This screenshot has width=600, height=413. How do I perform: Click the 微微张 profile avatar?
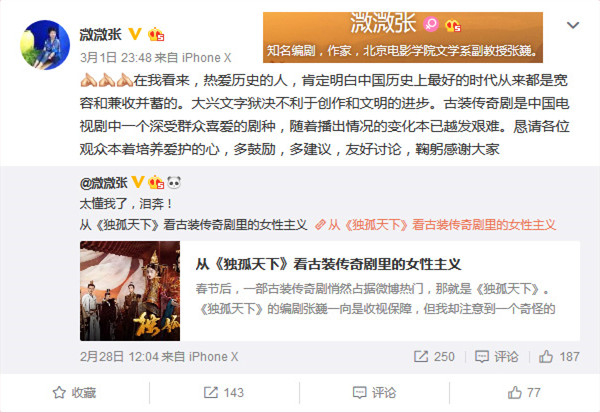tap(45, 45)
